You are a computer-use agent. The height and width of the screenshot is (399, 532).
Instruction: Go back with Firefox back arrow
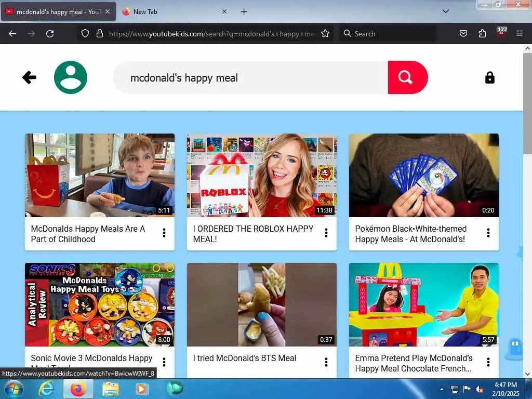12,34
